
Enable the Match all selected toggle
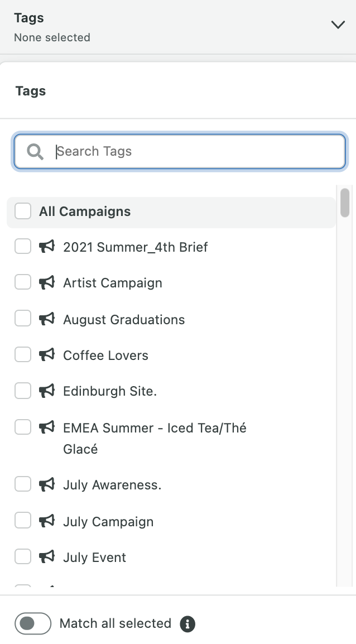[x=32, y=623]
